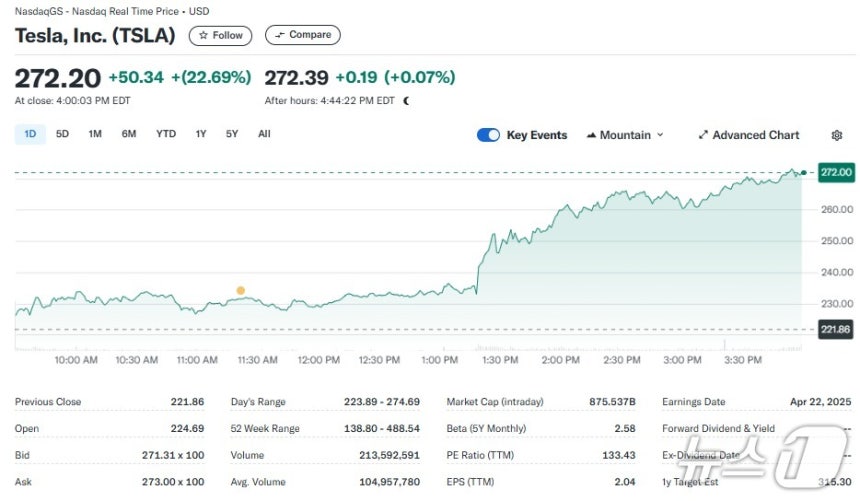Expand the Mountain chart style dropdown chevron

(660, 134)
